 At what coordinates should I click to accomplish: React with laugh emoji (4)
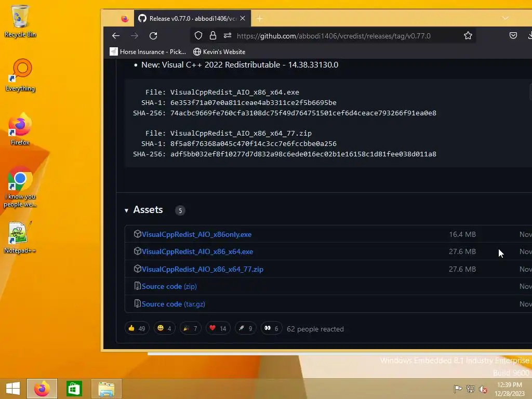pos(164,328)
